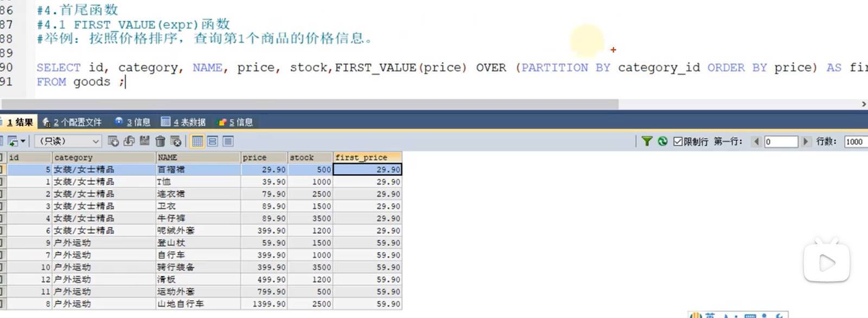
Task: Open the 2 个配置文件 tab
Action: click(x=72, y=122)
